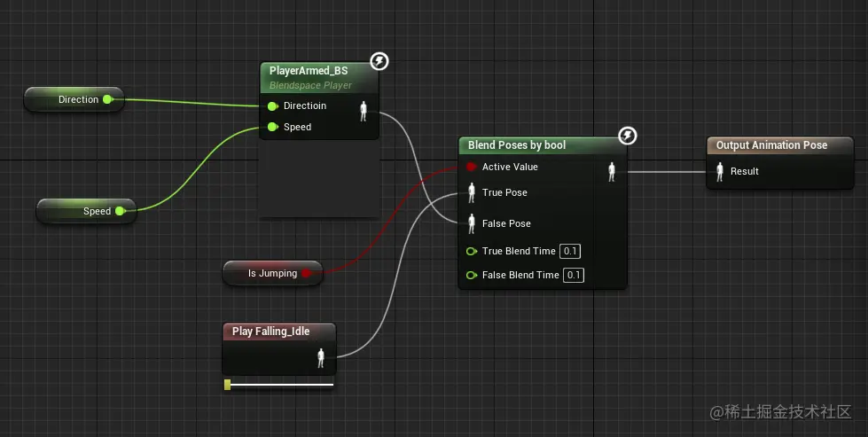868x437 pixels.
Task: Click the Play Falling_Idle pose output pin
Action: [x=321, y=358]
